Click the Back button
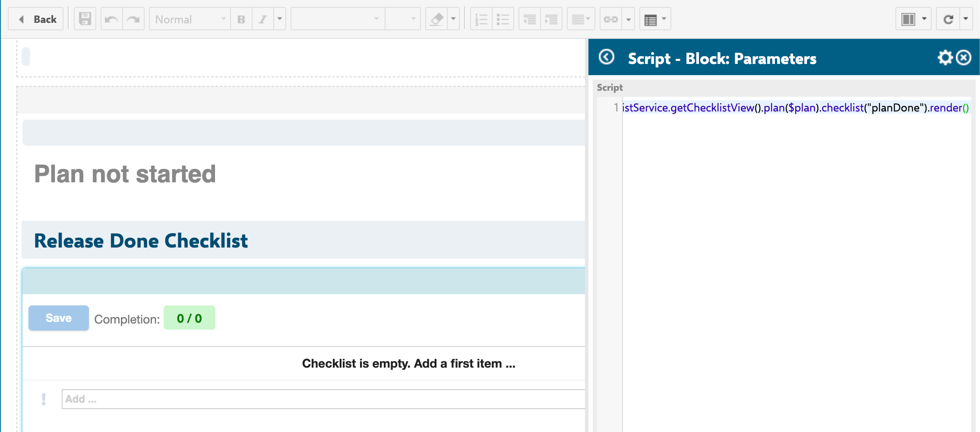Image resolution: width=980 pixels, height=432 pixels. (36, 19)
